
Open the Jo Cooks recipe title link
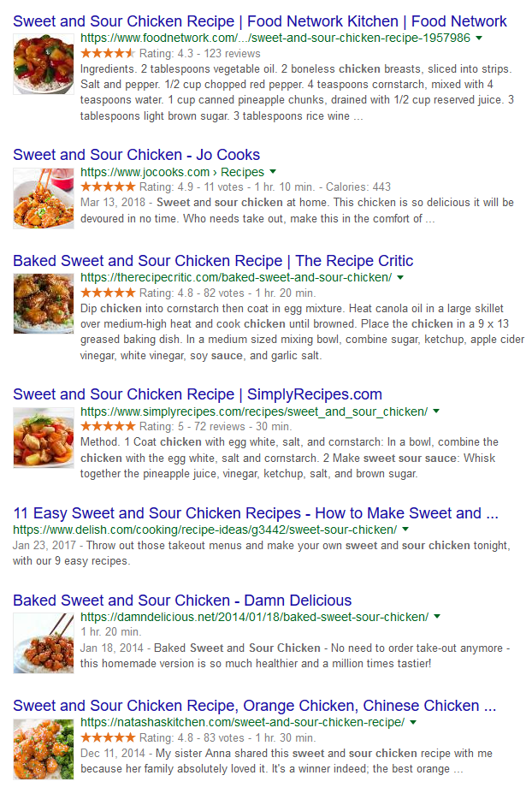137,155
